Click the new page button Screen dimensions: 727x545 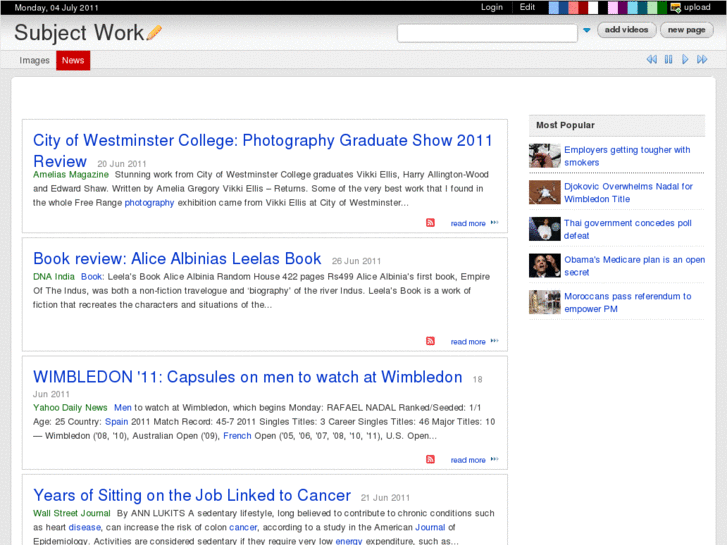[x=687, y=30]
